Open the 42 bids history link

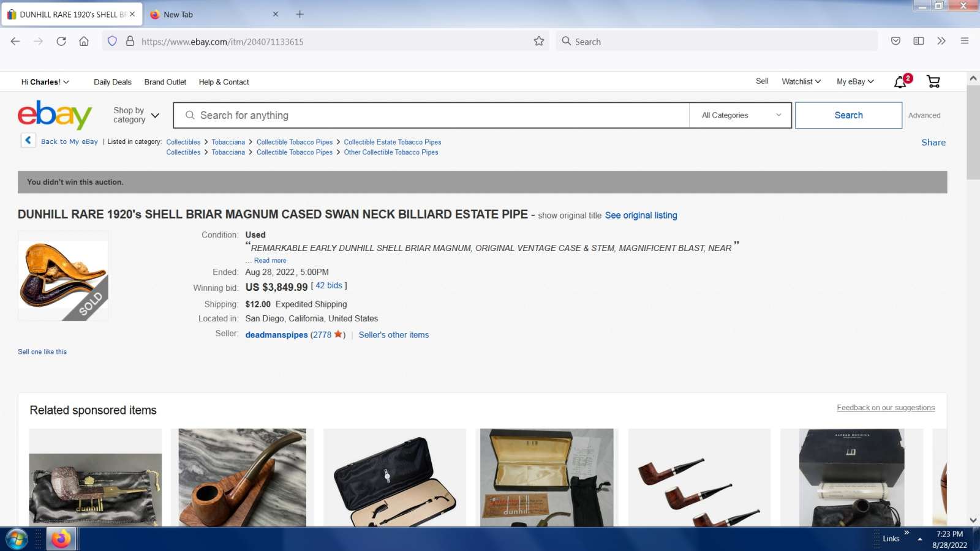point(329,286)
